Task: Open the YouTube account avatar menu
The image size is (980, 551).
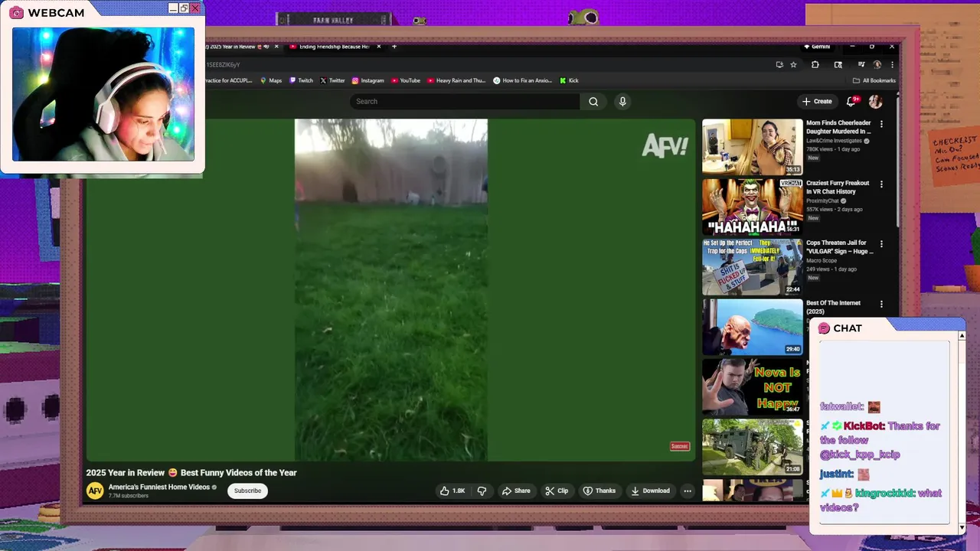Action: point(875,101)
